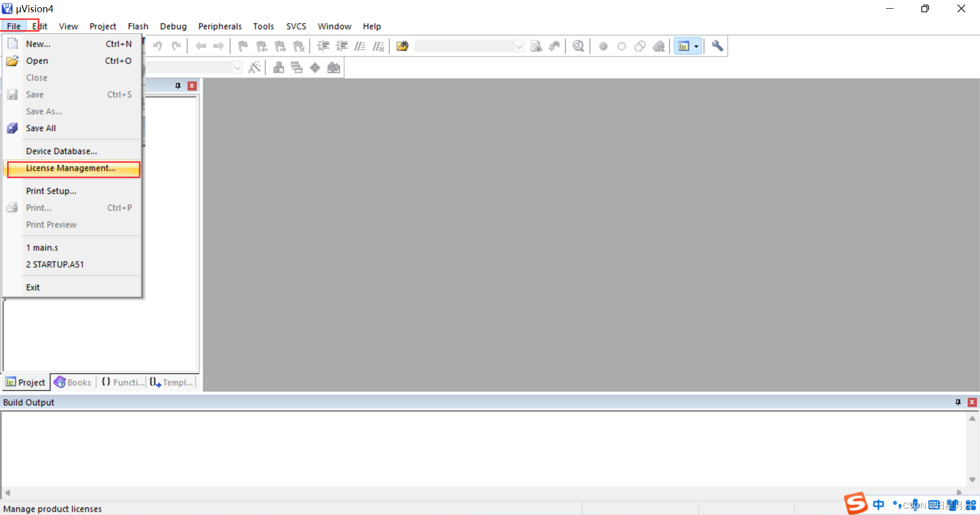
Task: Close the Build Output panel
Action: (972, 402)
